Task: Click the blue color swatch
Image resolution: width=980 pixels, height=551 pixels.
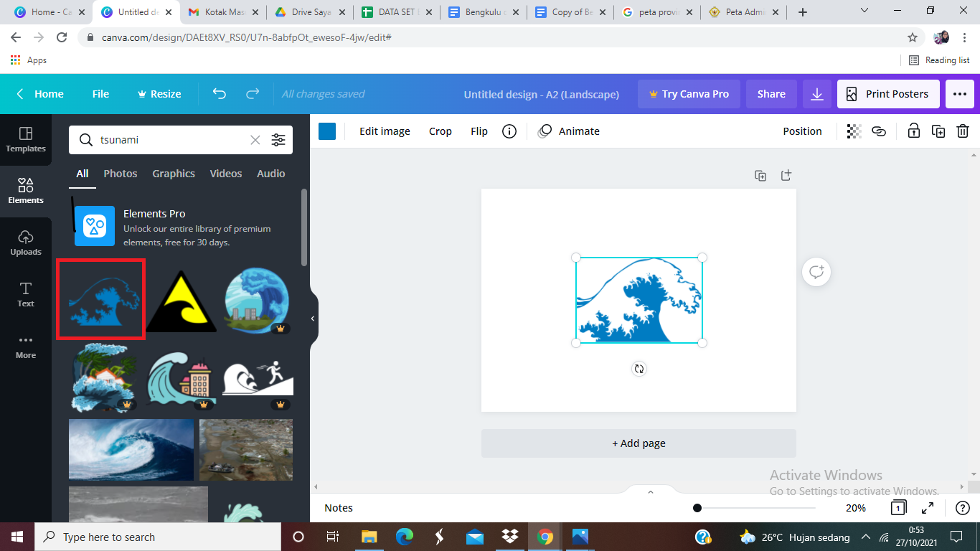Action: (x=327, y=131)
